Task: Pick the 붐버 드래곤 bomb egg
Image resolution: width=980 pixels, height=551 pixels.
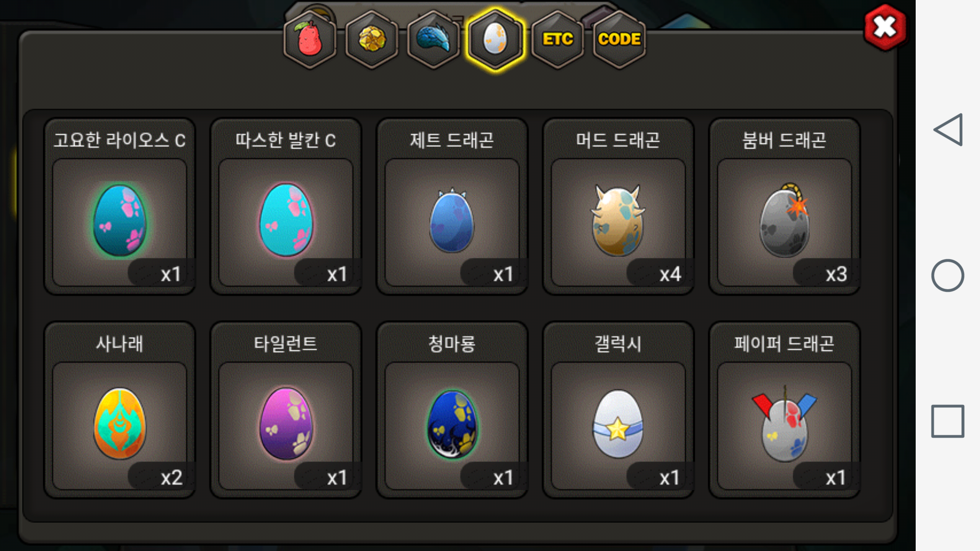Action: [x=784, y=207]
